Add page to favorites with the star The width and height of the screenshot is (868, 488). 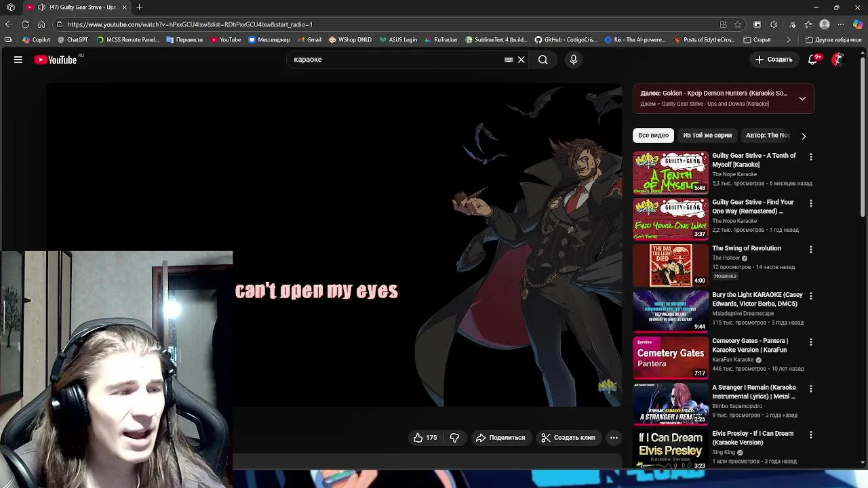pos(738,24)
